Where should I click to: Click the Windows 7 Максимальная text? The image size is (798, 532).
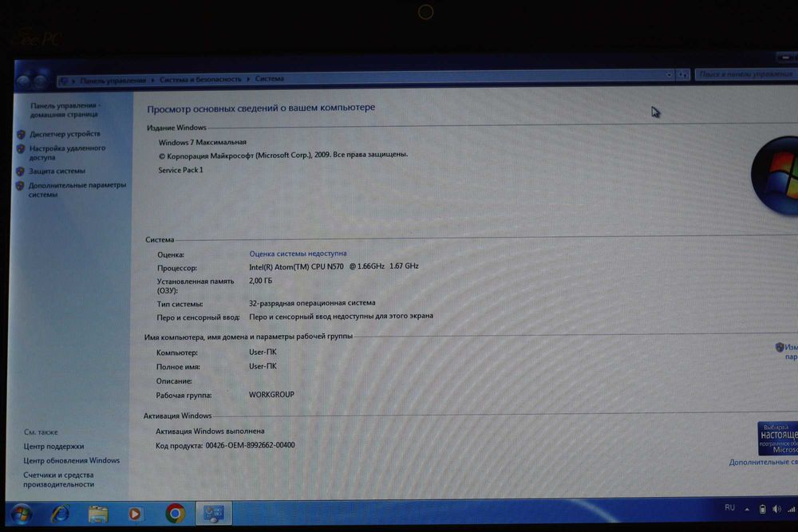pyautogui.click(x=202, y=143)
